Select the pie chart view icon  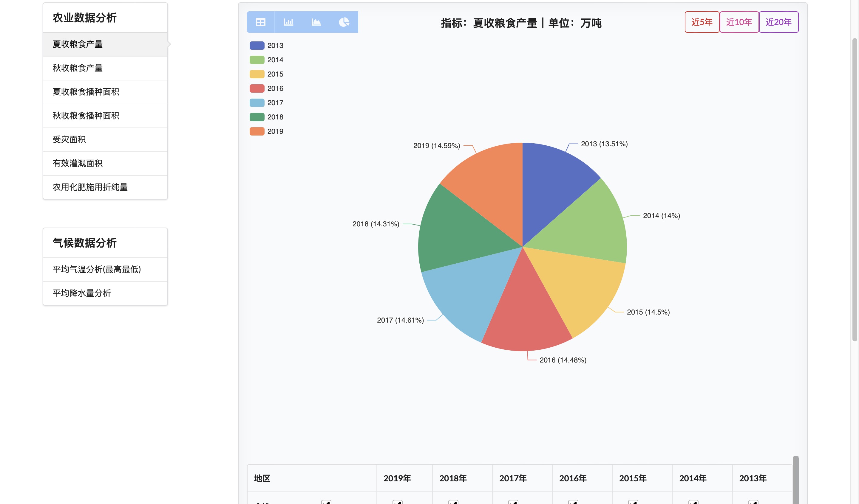(344, 22)
